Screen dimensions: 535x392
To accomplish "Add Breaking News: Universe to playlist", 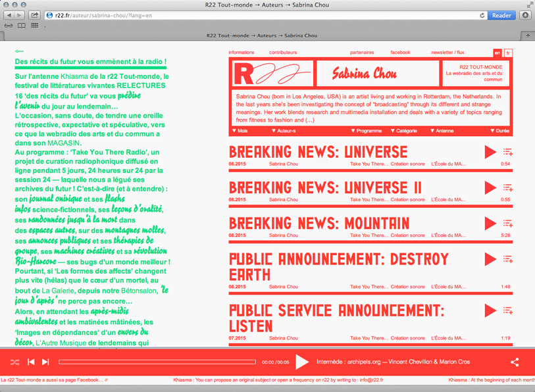I will 508,152.
